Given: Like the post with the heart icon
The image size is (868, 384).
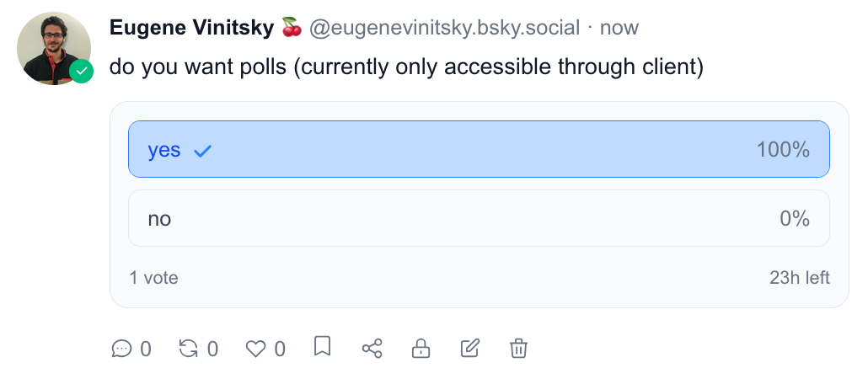Looking at the screenshot, I should (255, 348).
